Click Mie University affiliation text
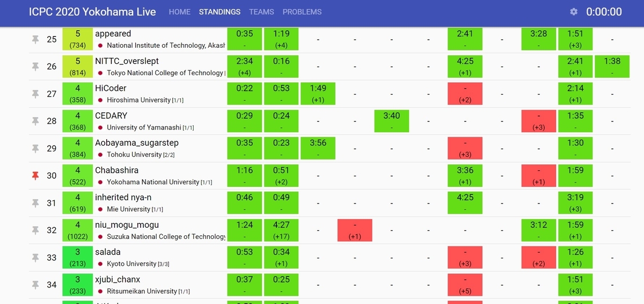Screen dimensions: 644x304 pyautogui.click(x=128, y=209)
